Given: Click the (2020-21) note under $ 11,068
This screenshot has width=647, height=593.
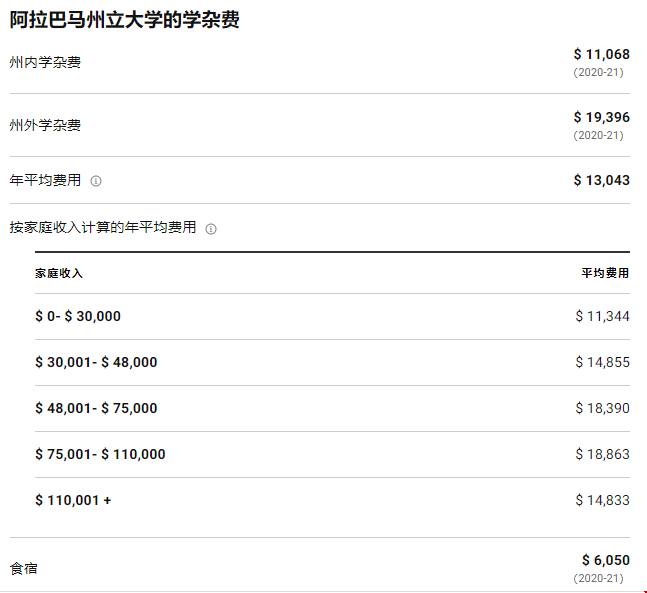Looking at the screenshot, I should tap(598, 73).
